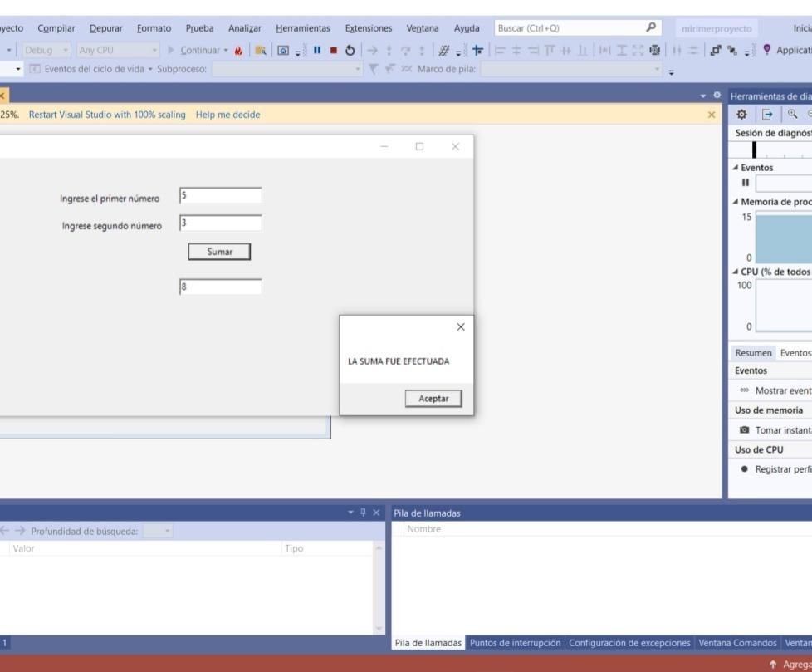Image resolution: width=812 pixels, height=672 pixels.
Task: Zoom in on diagnostics timeline
Action: (792, 114)
